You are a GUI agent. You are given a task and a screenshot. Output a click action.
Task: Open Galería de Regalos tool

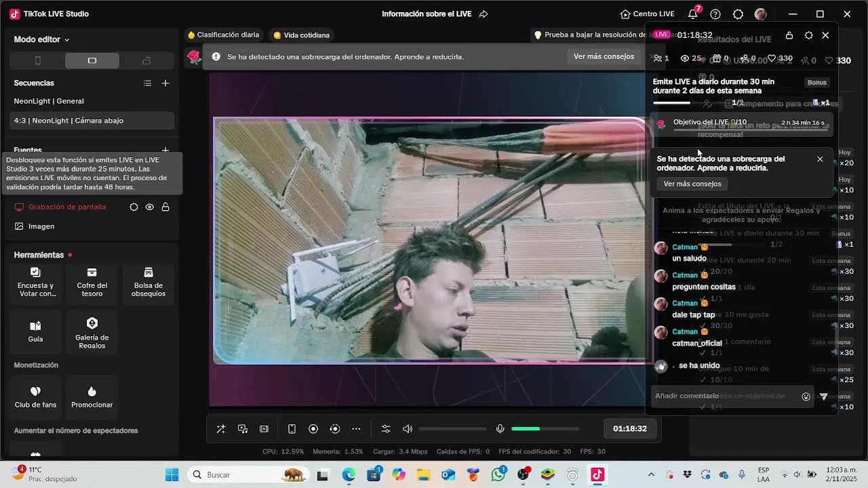(92, 332)
